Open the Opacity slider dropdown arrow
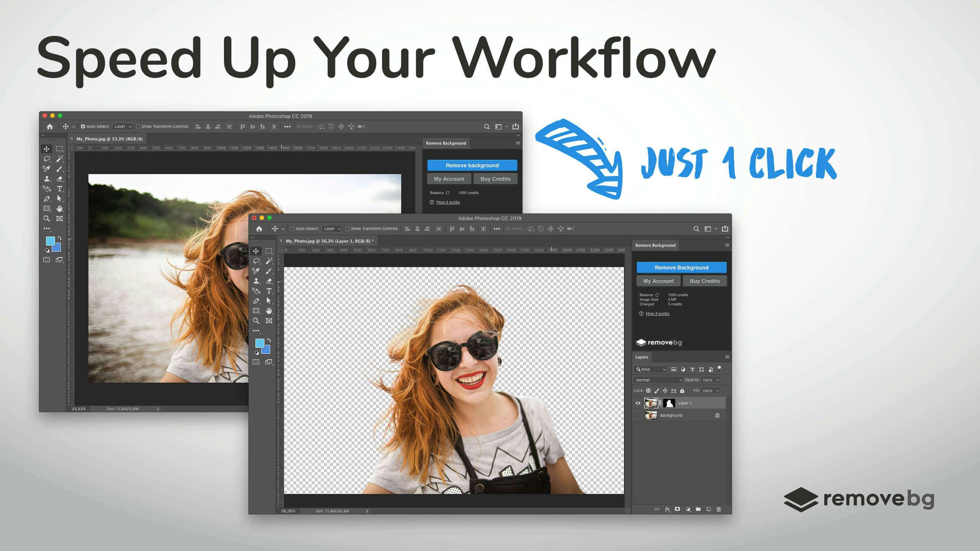Image resolution: width=980 pixels, height=551 pixels. point(718,380)
